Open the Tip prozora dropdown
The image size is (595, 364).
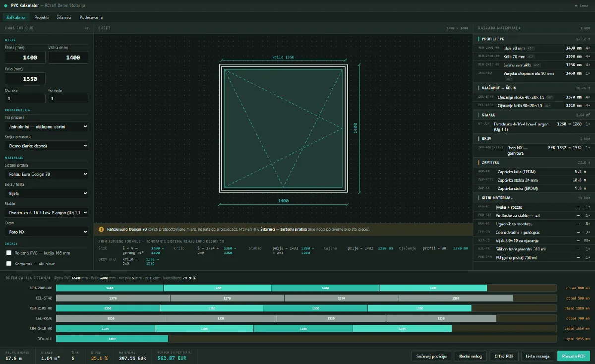47,127
